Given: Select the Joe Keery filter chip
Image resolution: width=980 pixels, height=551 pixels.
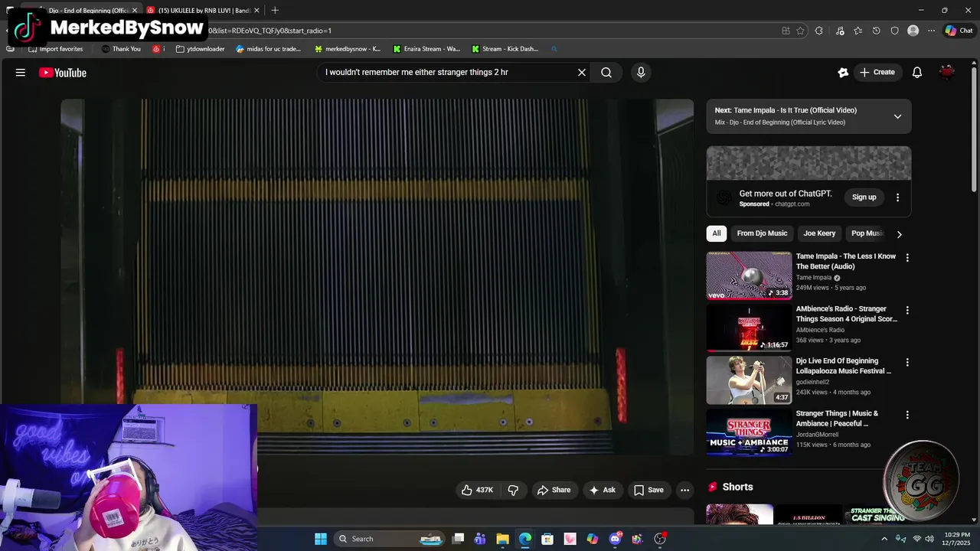Looking at the screenshot, I should 819,233.
